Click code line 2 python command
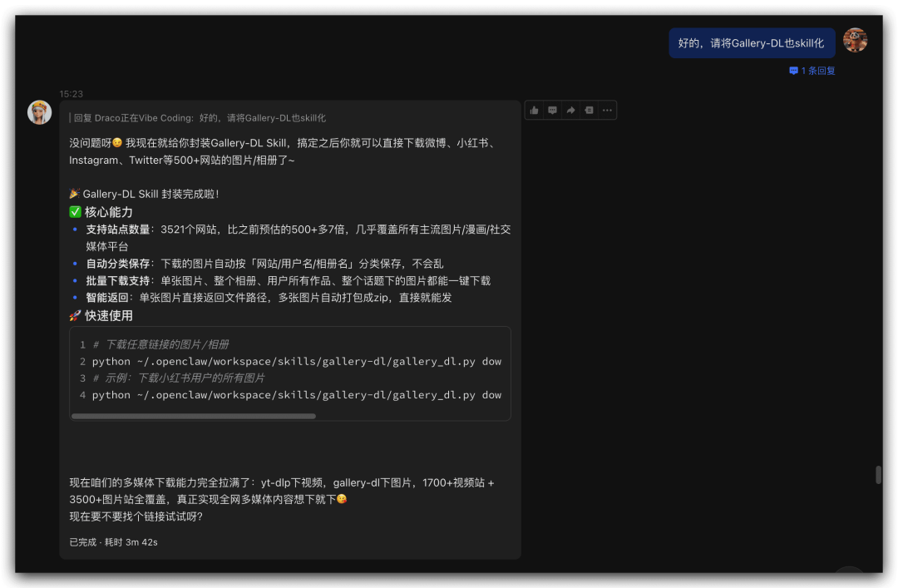Viewport: 898px width, 588px height. pyautogui.click(x=296, y=362)
